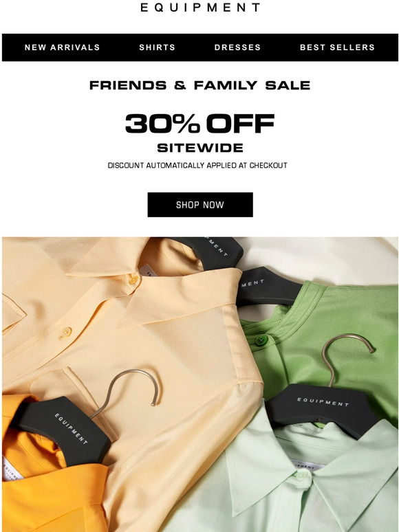
Task: Click the SITEWIDE text
Action: coord(200,148)
